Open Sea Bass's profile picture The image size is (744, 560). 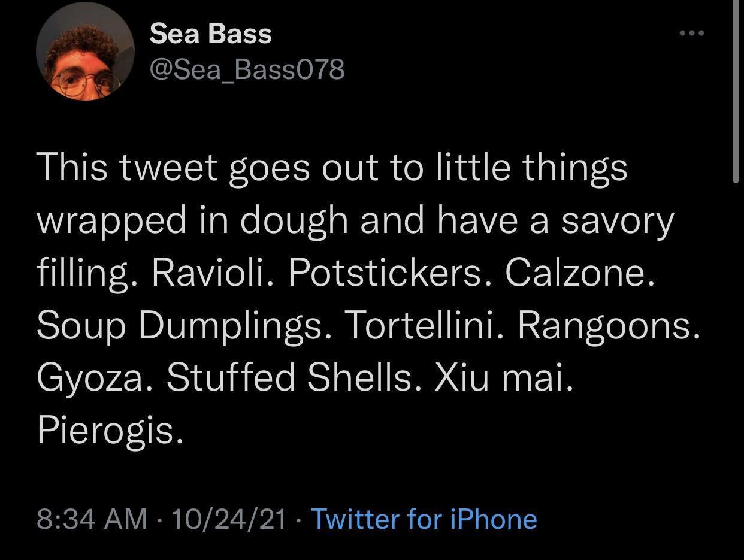point(86,52)
